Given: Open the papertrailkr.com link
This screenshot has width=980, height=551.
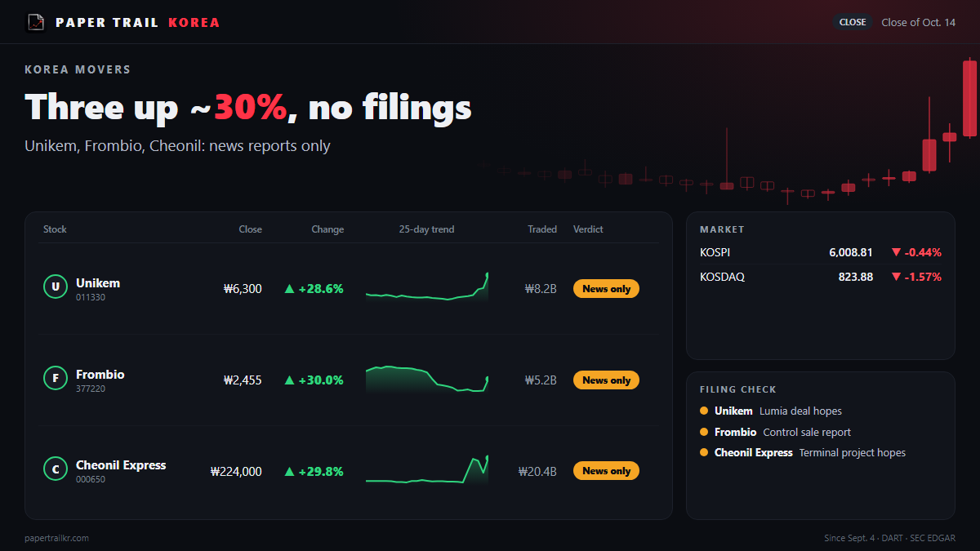Looking at the screenshot, I should coord(57,538).
